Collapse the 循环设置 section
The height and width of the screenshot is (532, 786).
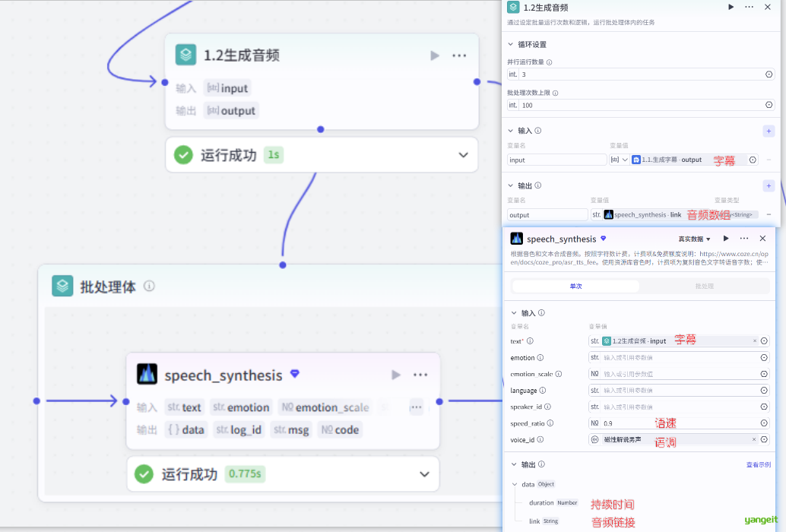[511, 45]
